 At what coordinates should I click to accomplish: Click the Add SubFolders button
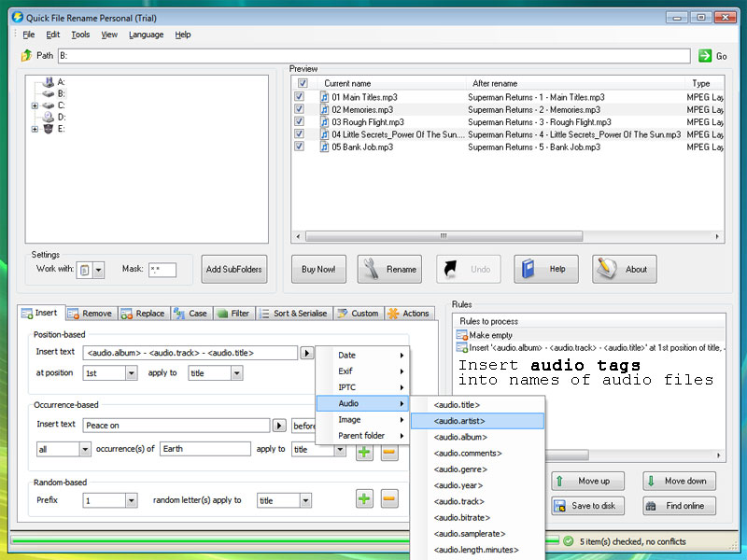(x=234, y=270)
